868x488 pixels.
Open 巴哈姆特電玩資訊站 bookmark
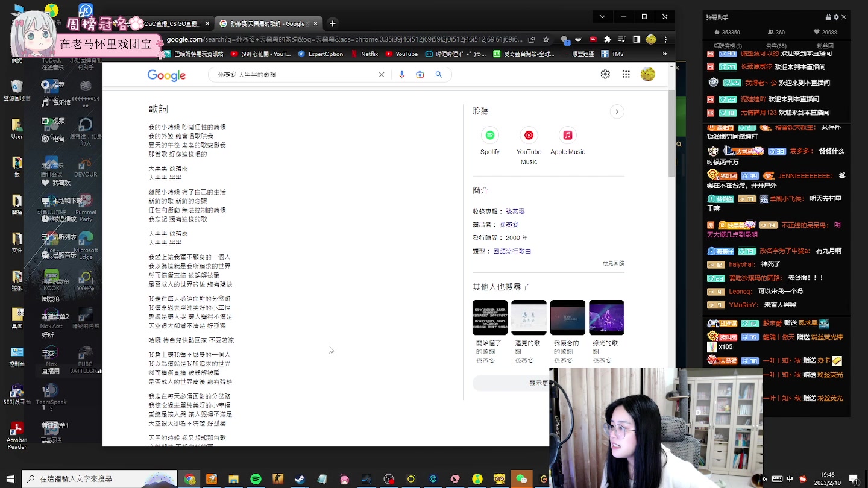click(x=193, y=54)
